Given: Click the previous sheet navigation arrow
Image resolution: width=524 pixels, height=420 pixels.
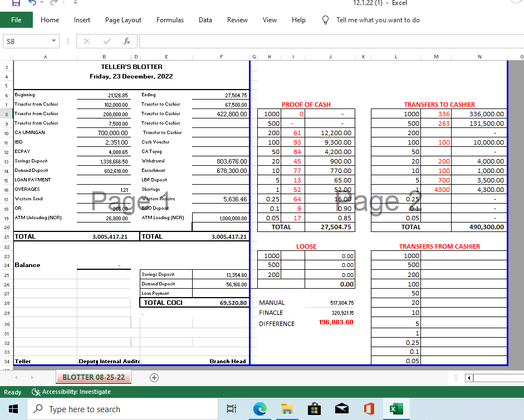Looking at the screenshot, I should pyautogui.click(x=16, y=378).
